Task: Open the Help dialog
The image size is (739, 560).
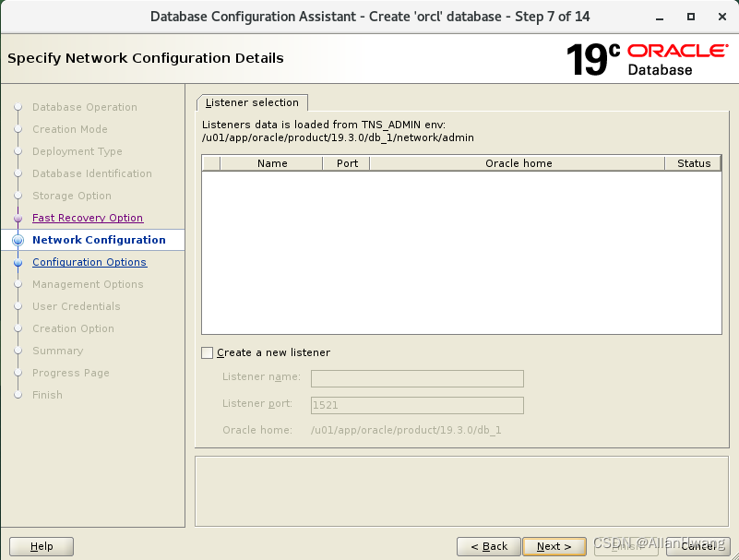Action: coord(41,546)
